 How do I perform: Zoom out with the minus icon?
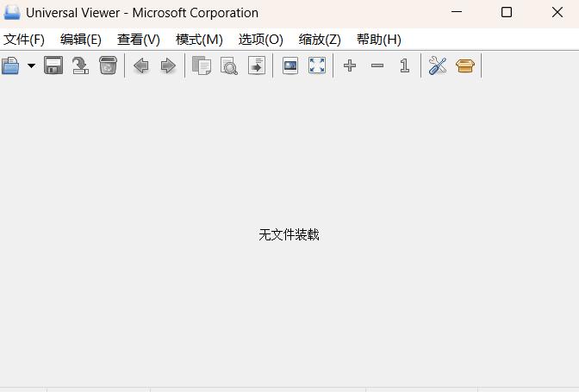[377, 65]
